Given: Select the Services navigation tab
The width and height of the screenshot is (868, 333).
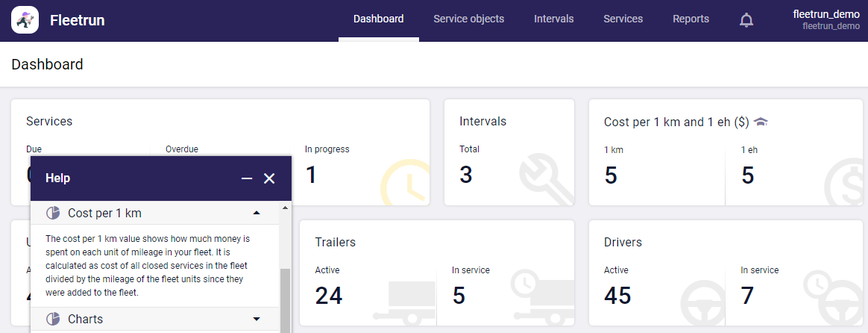Looking at the screenshot, I should pyautogui.click(x=623, y=19).
